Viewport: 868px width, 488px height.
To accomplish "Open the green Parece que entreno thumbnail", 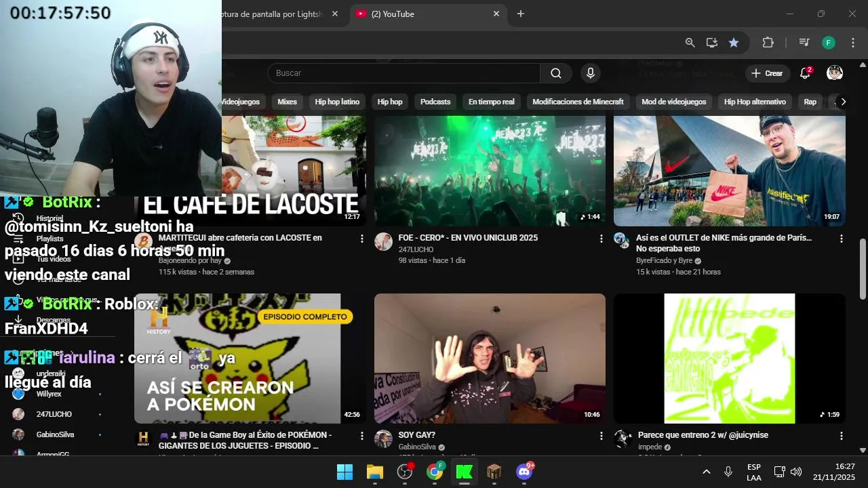I will [730, 359].
